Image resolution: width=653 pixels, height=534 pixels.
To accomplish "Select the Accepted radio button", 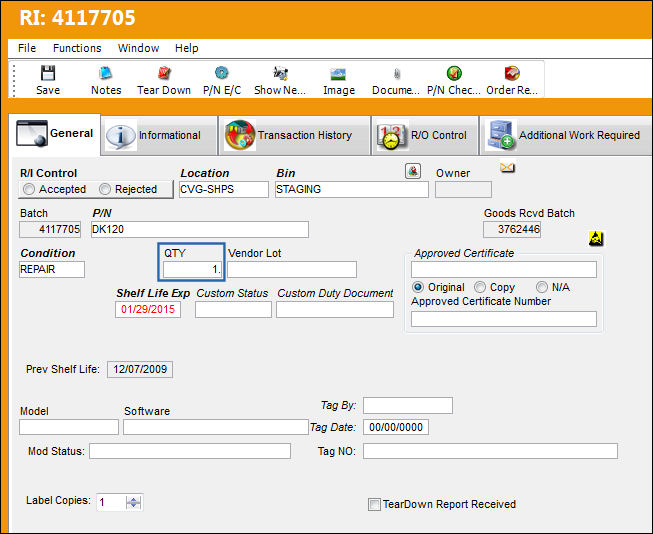I will coord(29,189).
